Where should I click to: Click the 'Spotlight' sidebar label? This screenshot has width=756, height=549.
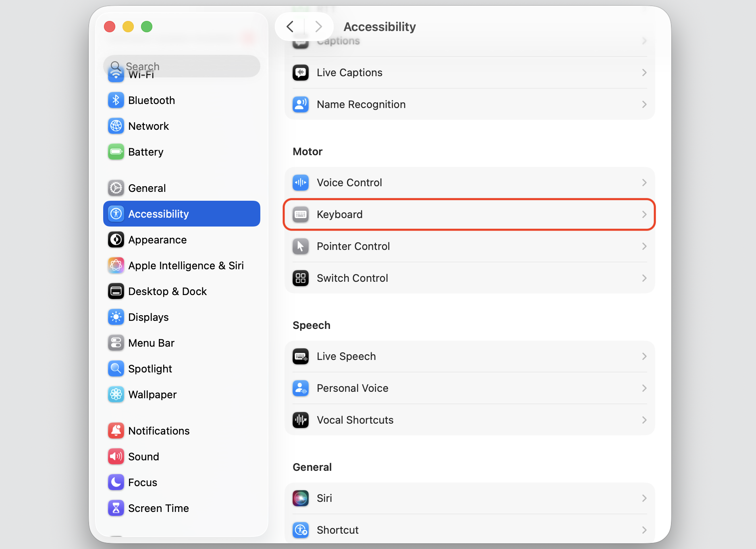coord(150,369)
